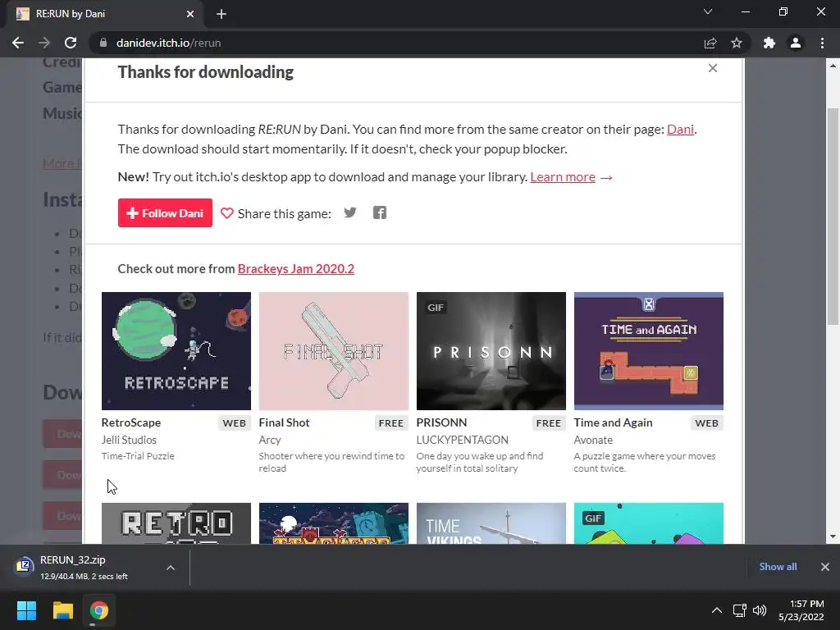Open Chrome three-dot menu
This screenshot has height=630, width=840.
point(822,43)
